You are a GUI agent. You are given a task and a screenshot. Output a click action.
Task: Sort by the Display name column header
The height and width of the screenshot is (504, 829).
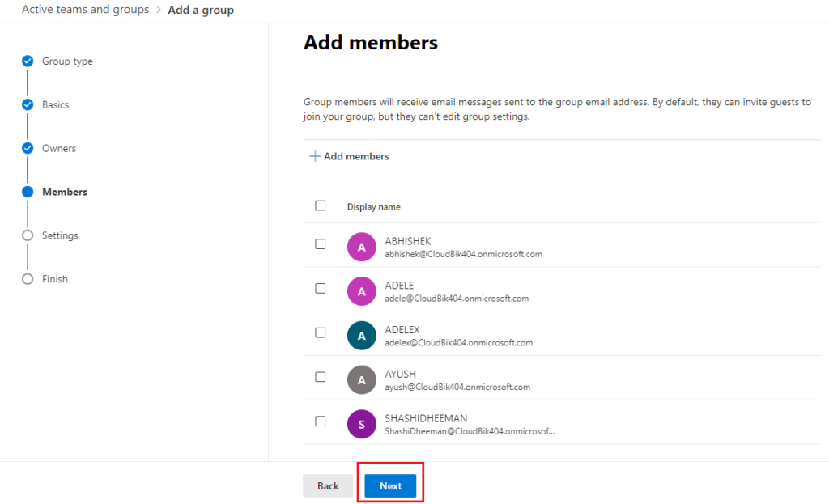[373, 206]
